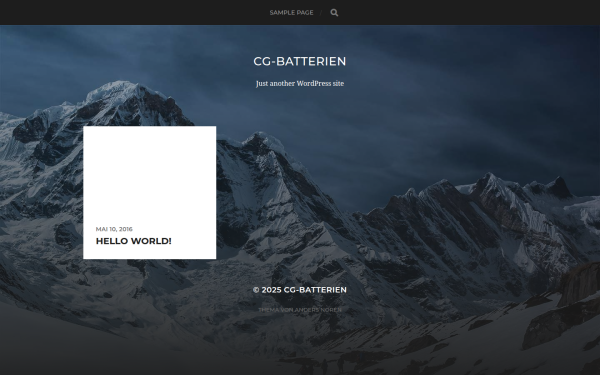Click the © 2025 CG-BATTERIEN footer link
Viewport: 600px width, 375px height.
(300, 290)
